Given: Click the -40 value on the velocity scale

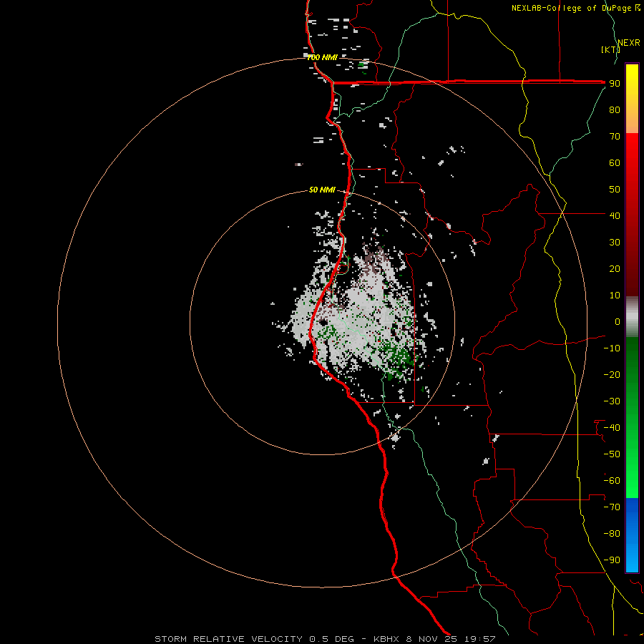Looking at the screenshot, I should click(612, 428).
